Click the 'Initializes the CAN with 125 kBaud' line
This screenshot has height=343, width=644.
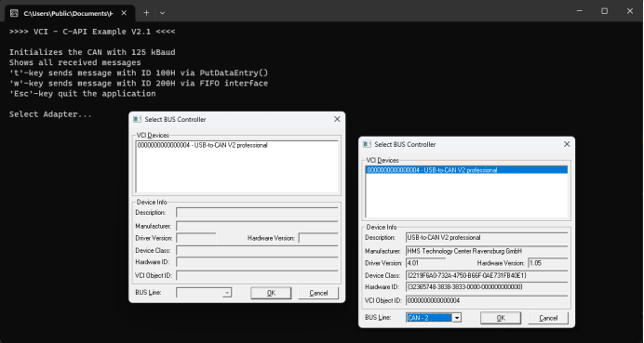coord(92,52)
